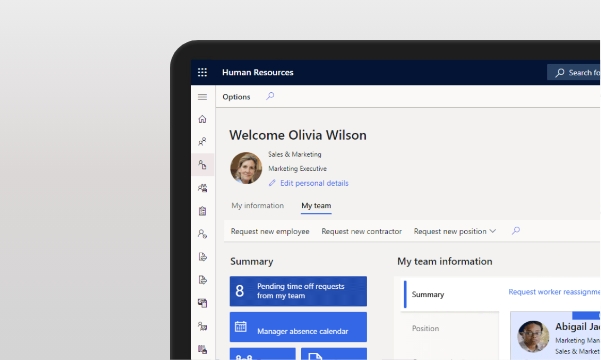
Task: Open the two-person icon below Home
Action: click(202, 142)
